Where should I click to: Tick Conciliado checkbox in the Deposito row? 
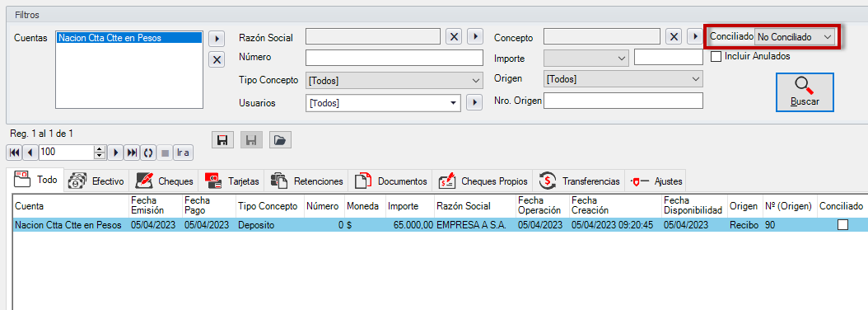pyautogui.click(x=842, y=225)
